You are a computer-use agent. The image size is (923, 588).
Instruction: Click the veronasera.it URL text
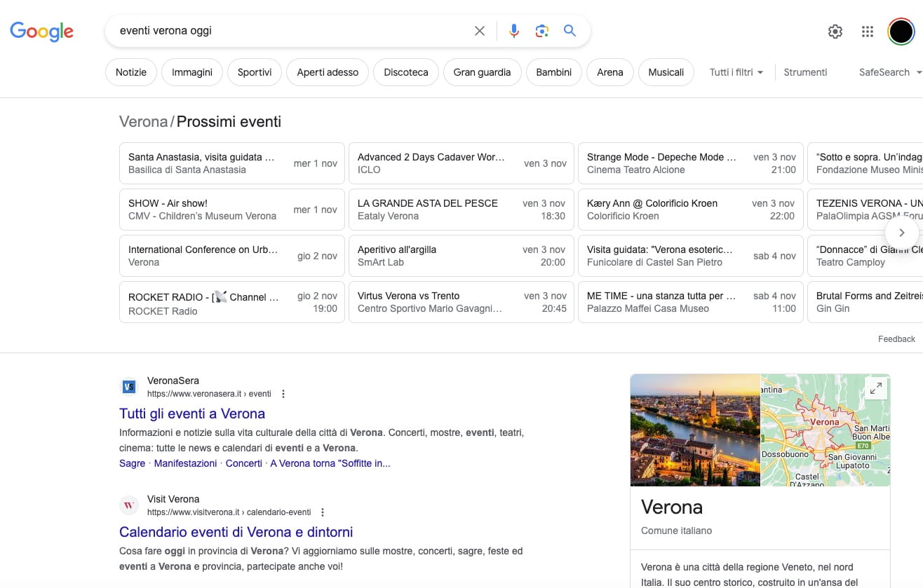209,394
